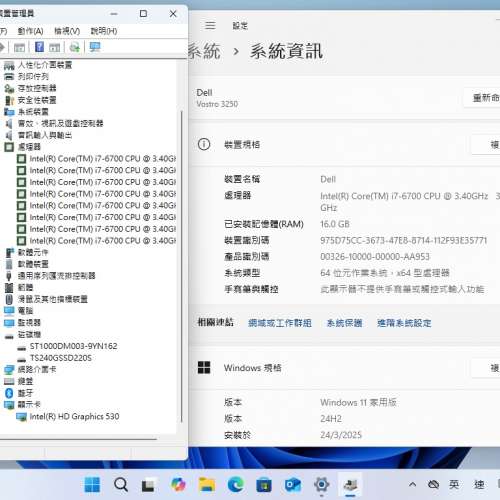
Task: Click the mouse icon beside 滑鼠及其他指標裝置
Action: (9, 299)
